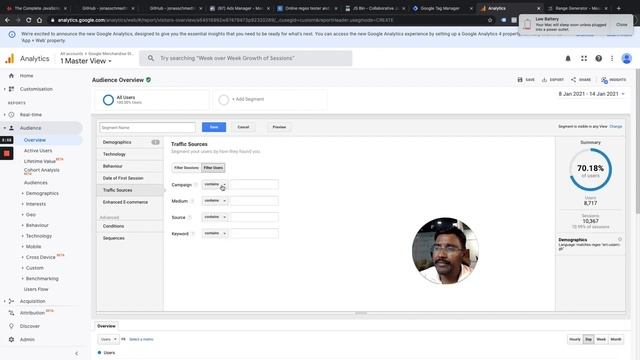This screenshot has width=640, height=360.
Task: Click the Audience person icon
Action: (11, 128)
